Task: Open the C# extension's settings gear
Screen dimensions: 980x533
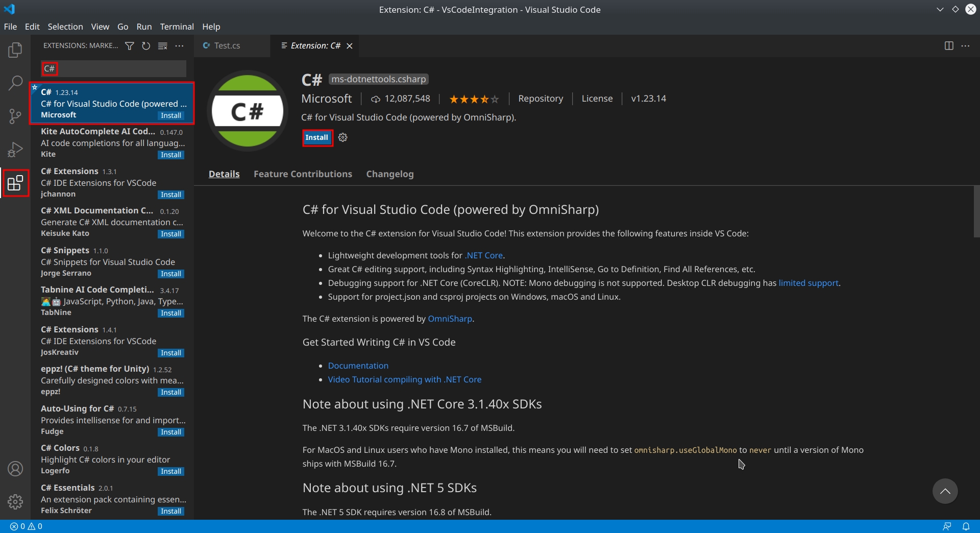Action: [x=342, y=137]
